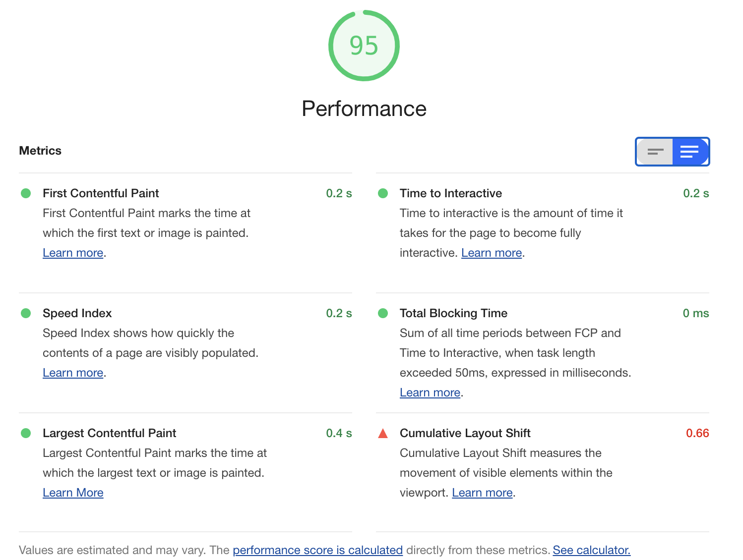Open Learn more for Cumulative Layout Shift
Screen dimensions: 743x560
[x=482, y=493]
